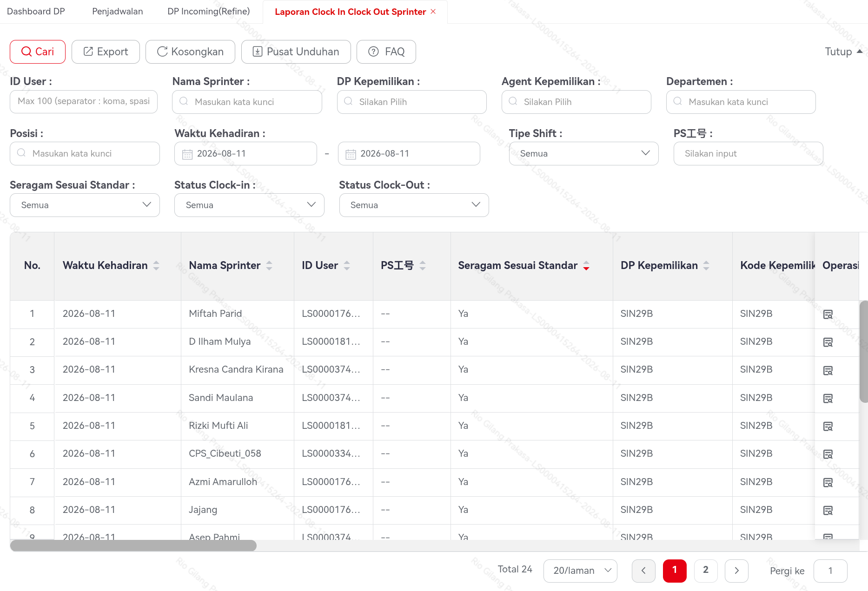Click the name 'Jajang'
The height and width of the screenshot is (591, 868).
[203, 510]
